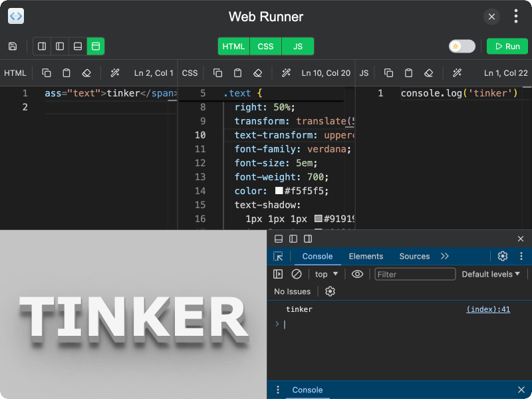
Task: Close the DevTools panel
Action: click(521, 239)
